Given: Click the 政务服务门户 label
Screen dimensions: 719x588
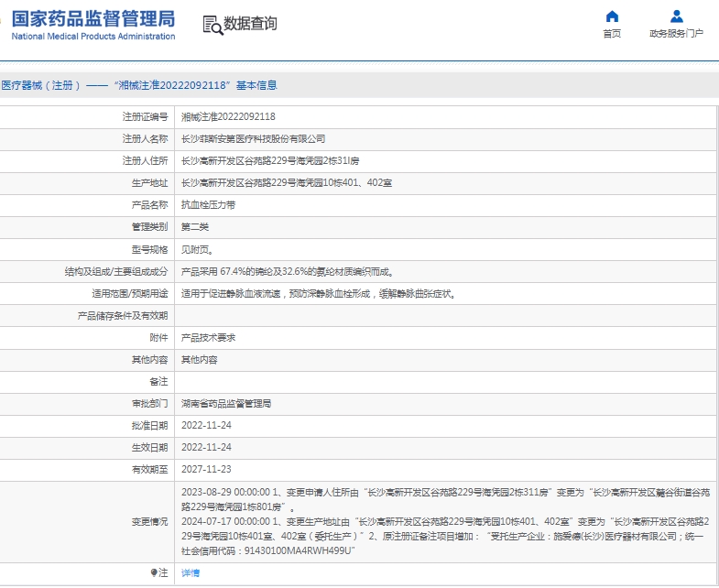Looking at the screenshot, I should pos(676,34).
